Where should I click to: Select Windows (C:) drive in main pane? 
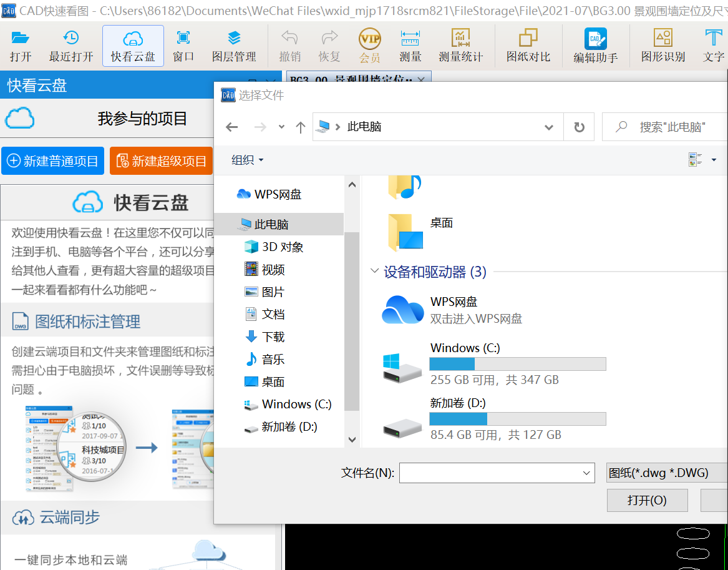point(494,364)
